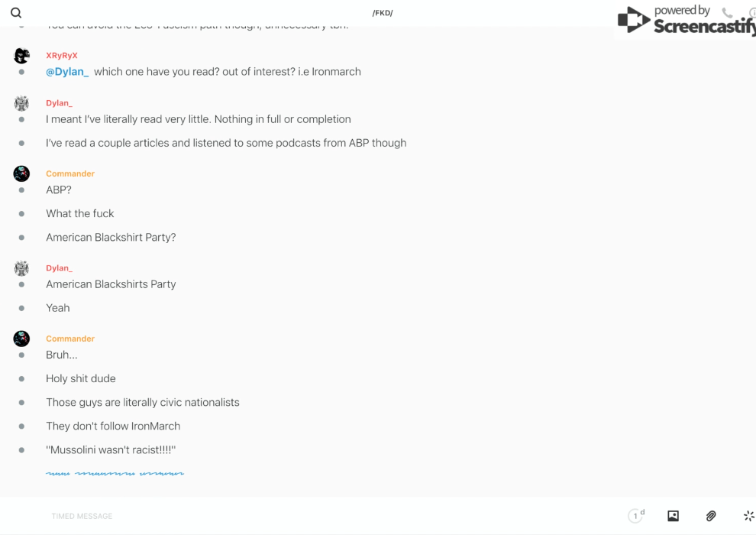Open XRyRyX's avatar picture

point(21,55)
